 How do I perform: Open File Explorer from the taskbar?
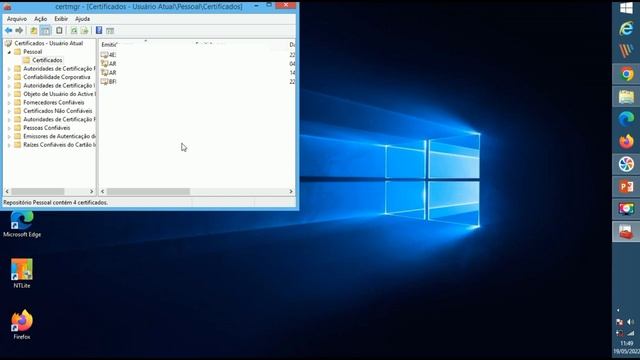[626, 97]
